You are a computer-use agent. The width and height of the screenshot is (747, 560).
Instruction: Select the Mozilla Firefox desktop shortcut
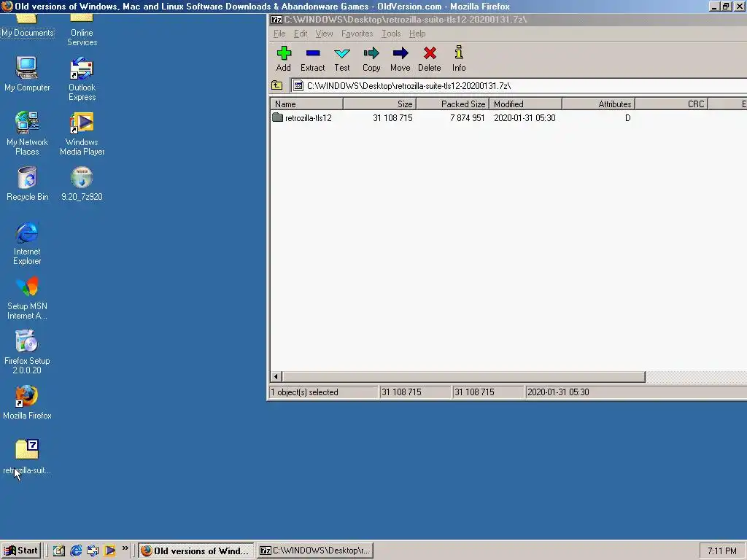(27, 402)
